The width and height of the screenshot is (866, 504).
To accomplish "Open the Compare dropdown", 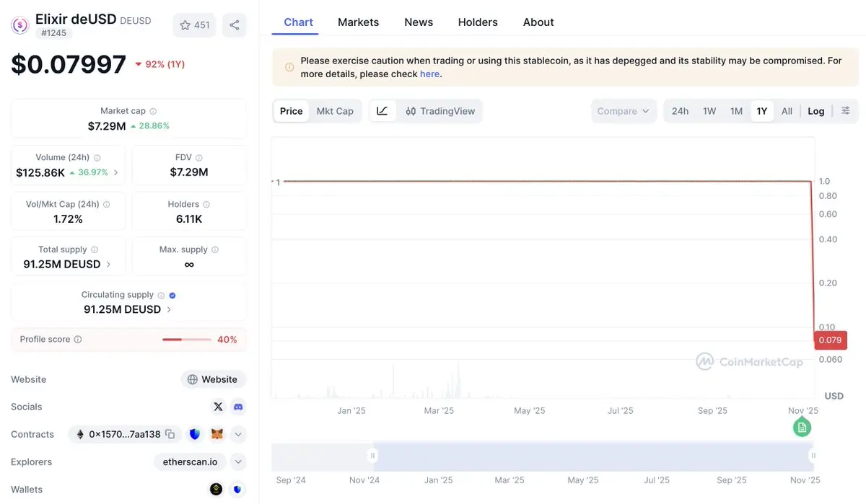I will click(x=624, y=111).
